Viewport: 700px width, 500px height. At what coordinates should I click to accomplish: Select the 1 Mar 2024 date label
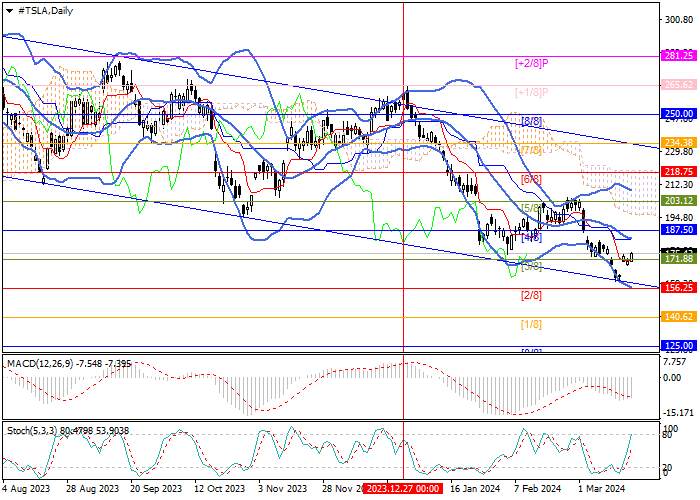602,488
